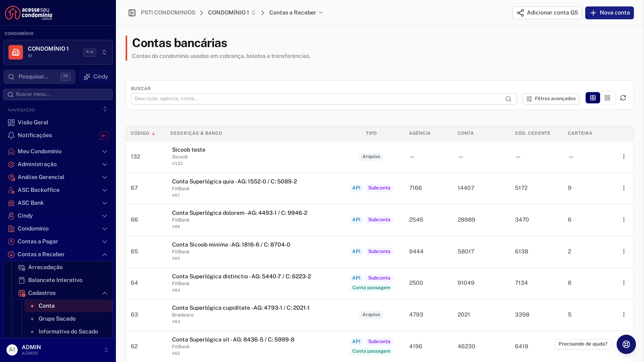Click the CONDOMÍNIO 1 building icon
Image resolution: width=644 pixels, height=362 pixels.
[x=15, y=52]
